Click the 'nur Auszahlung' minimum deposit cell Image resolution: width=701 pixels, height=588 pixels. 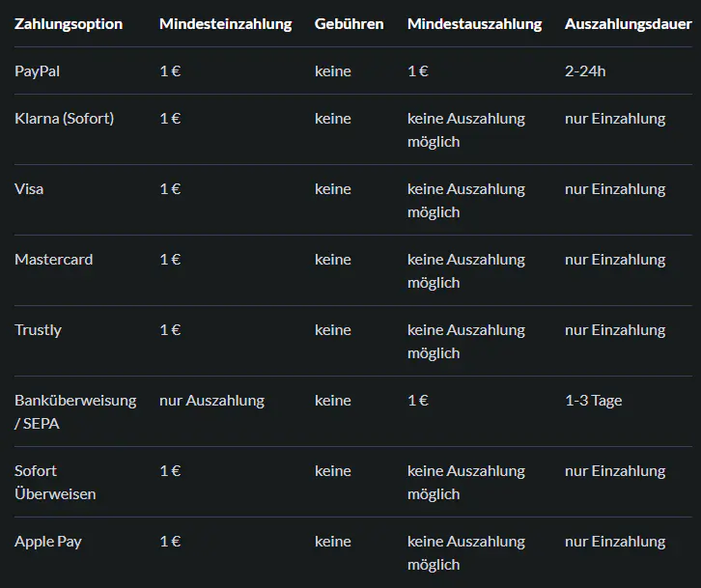[211, 400]
